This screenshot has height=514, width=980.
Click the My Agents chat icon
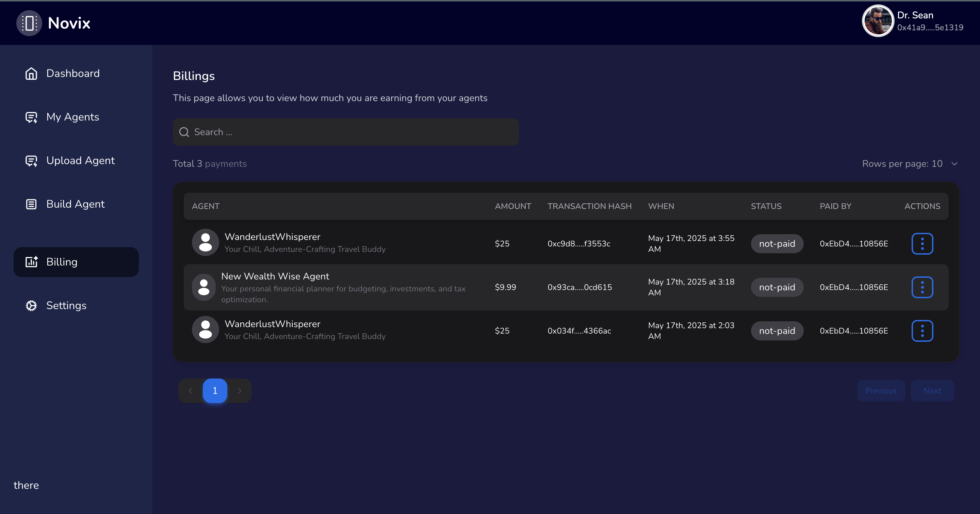[x=31, y=117]
